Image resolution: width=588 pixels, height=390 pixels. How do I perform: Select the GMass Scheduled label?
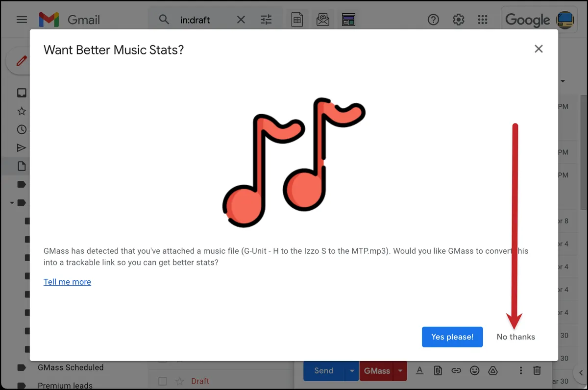pyautogui.click(x=71, y=367)
